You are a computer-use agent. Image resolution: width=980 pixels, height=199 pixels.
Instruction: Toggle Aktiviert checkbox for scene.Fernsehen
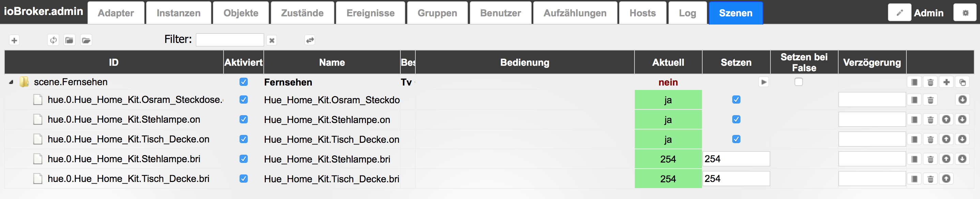(244, 82)
